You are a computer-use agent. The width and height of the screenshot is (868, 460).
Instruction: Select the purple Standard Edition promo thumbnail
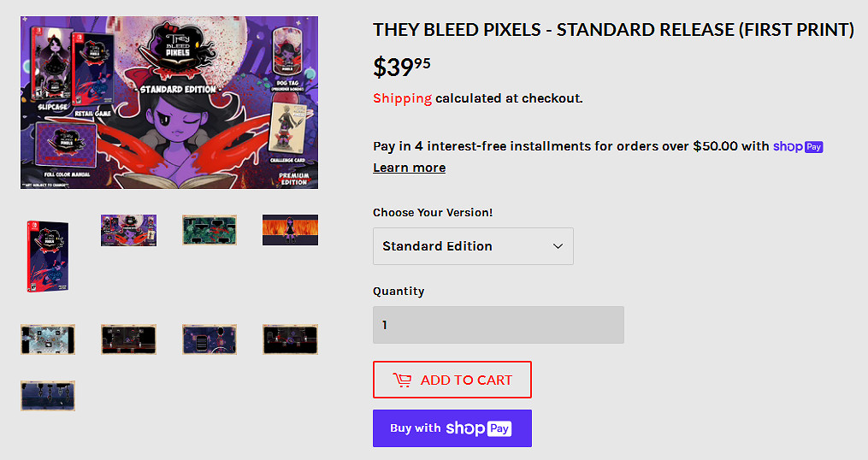tap(128, 230)
